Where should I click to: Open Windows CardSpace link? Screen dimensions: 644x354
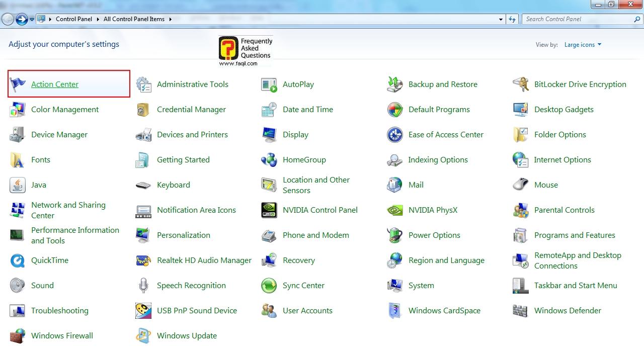click(x=444, y=311)
